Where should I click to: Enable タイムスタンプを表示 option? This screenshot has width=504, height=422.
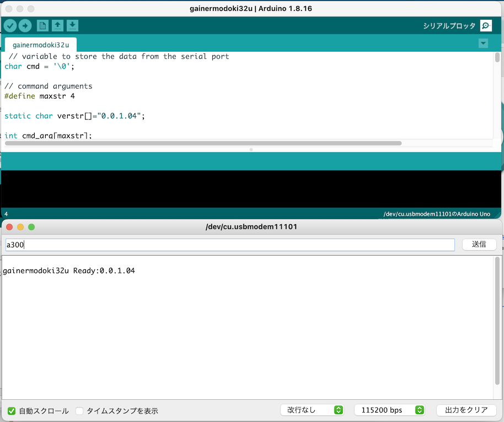pyautogui.click(x=79, y=410)
